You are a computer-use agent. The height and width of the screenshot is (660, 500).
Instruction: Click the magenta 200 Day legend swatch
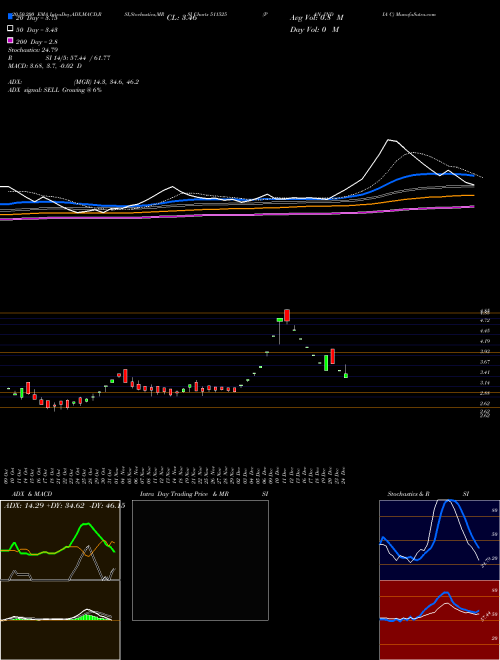tap(10, 40)
